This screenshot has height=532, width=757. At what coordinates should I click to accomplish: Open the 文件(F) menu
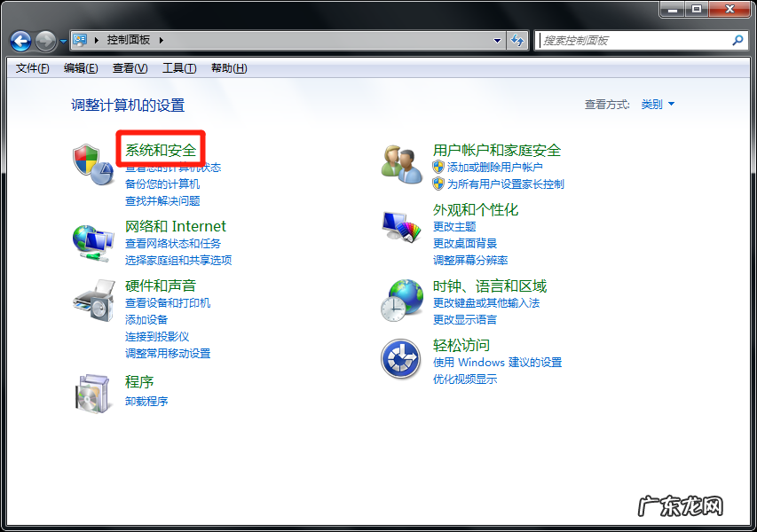(32, 68)
